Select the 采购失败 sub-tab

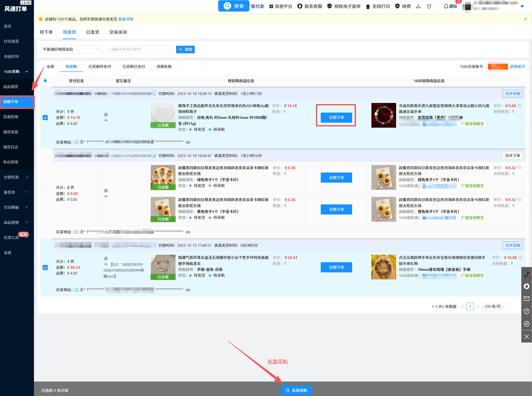pyautogui.click(x=164, y=67)
